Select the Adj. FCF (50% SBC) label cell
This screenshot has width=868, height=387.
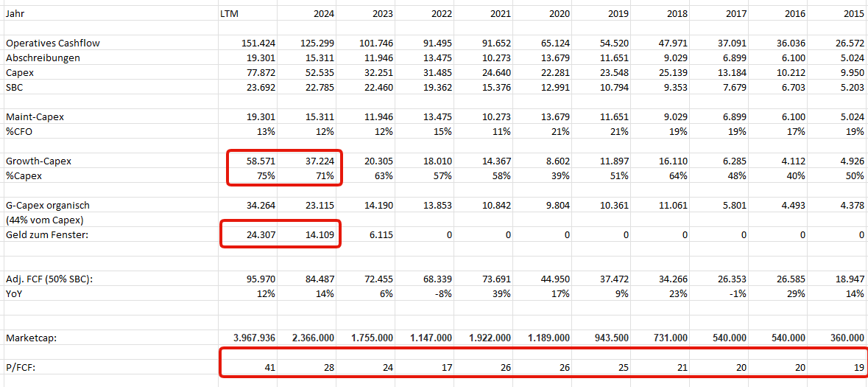click(48, 279)
